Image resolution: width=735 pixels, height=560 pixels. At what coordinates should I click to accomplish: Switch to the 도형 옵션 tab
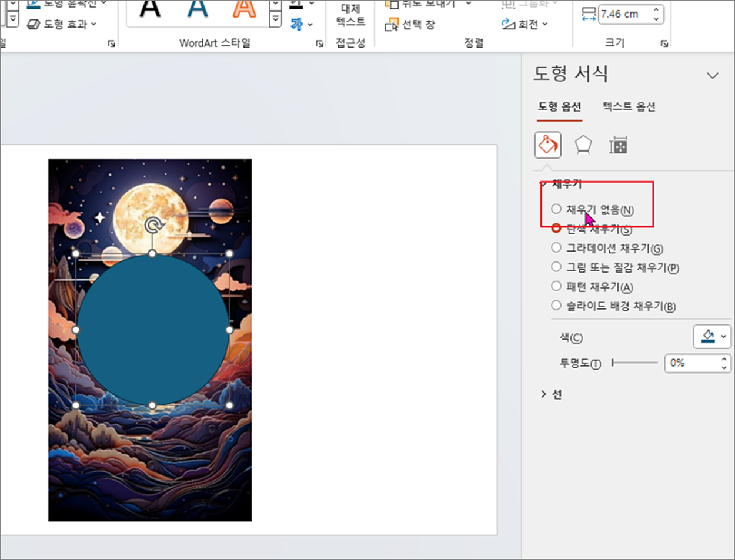(559, 106)
